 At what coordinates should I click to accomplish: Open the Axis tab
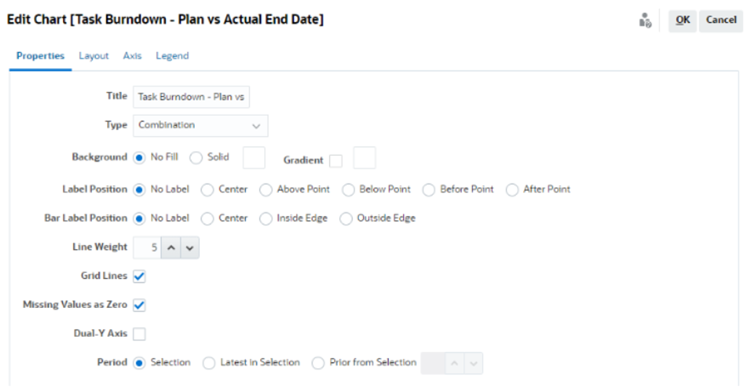coord(132,56)
